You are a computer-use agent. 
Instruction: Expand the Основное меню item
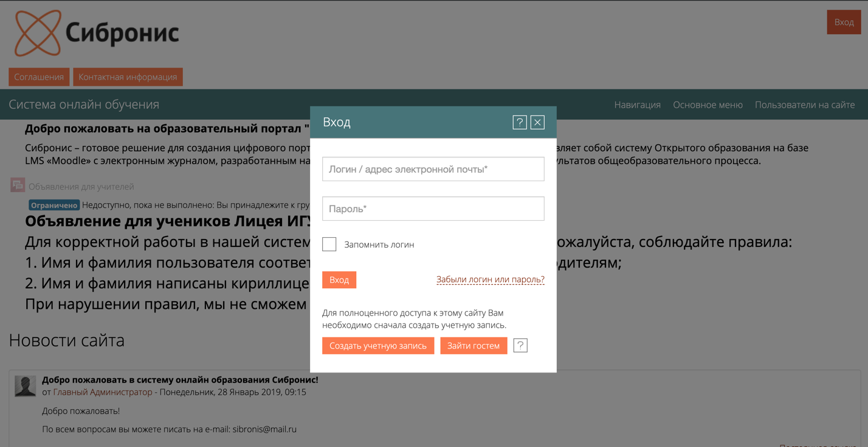[x=708, y=105]
